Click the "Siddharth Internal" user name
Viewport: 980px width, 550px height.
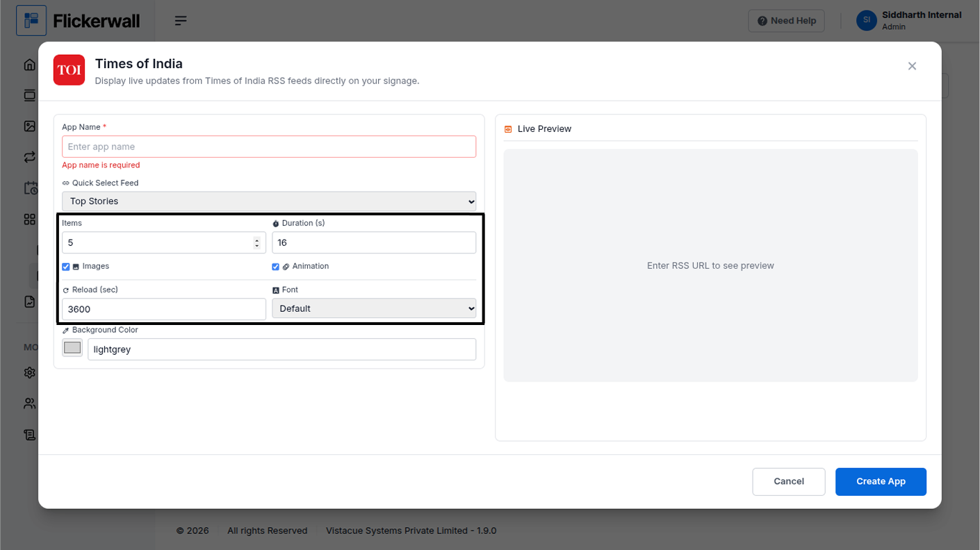pos(922,15)
